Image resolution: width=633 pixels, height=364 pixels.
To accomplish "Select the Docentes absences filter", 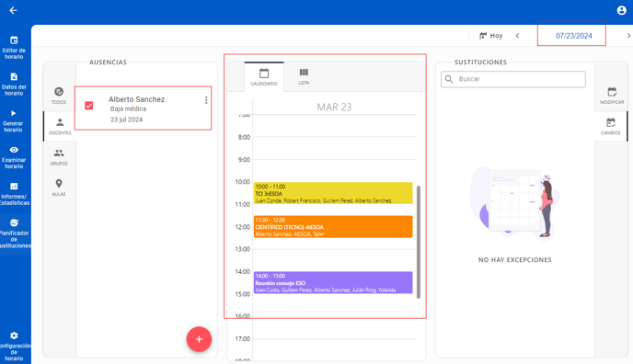I will pos(60,126).
